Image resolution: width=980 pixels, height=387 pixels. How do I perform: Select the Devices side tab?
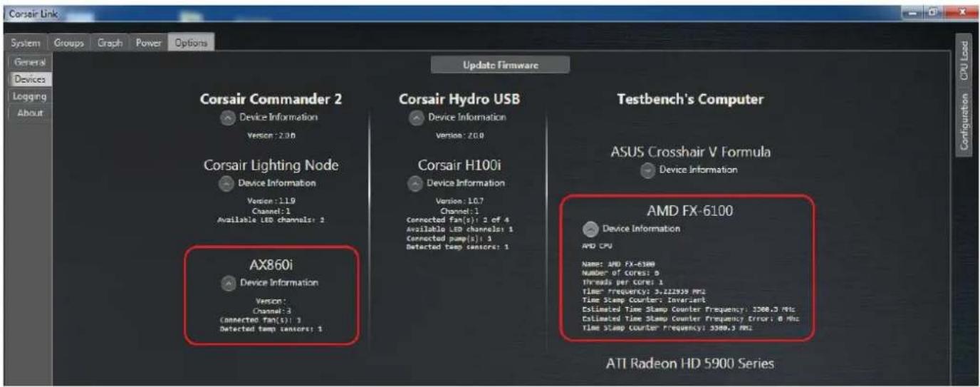30,80
